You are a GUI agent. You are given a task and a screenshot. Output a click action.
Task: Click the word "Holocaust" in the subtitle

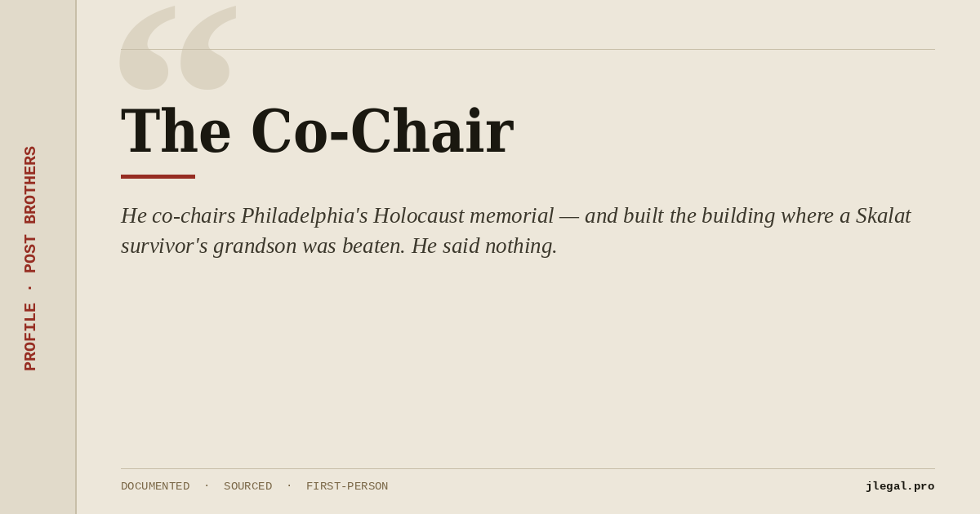(419, 215)
